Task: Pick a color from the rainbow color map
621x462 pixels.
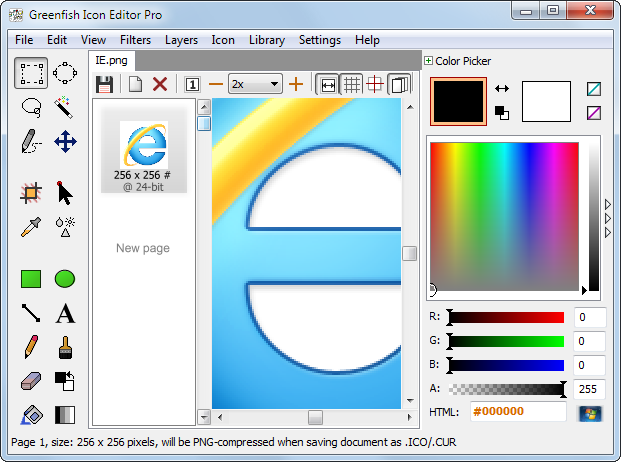Action: click(505, 217)
